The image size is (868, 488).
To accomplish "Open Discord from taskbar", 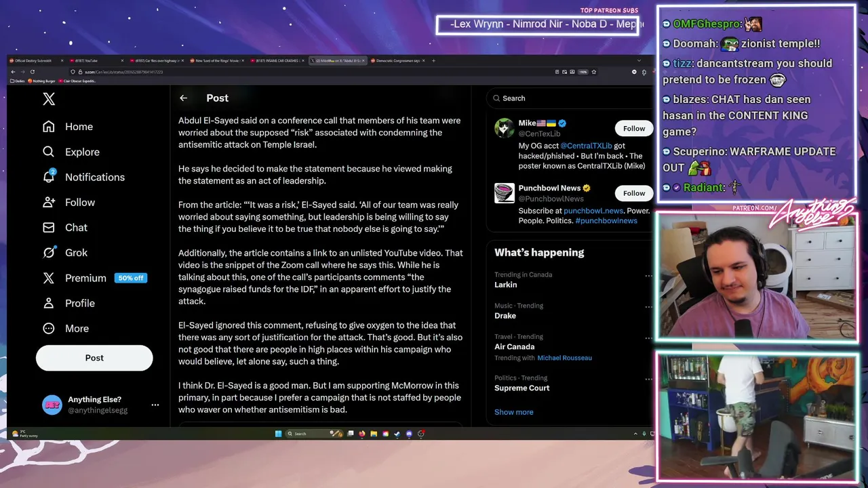I will tap(409, 434).
